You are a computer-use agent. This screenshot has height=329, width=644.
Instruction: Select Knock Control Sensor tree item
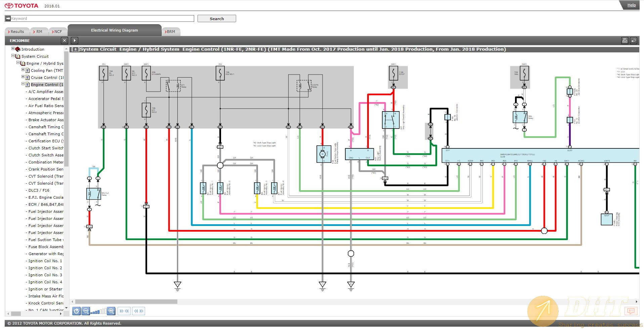point(46,303)
